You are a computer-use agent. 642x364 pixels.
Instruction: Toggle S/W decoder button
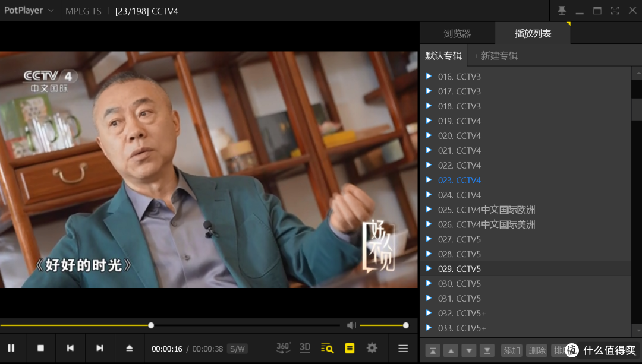click(237, 349)
